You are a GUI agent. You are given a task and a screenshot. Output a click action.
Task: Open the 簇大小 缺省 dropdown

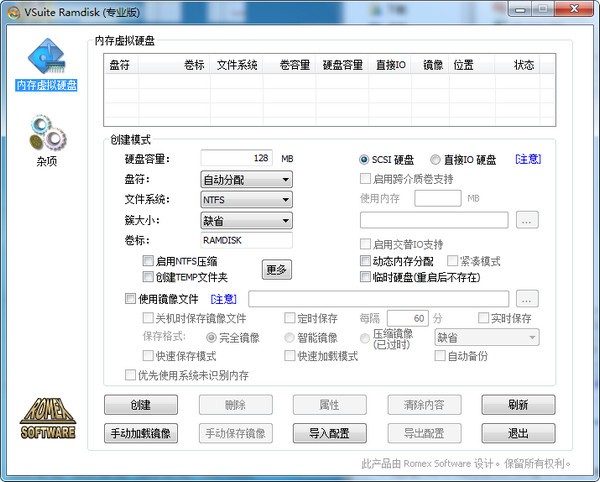click(246, 220)
